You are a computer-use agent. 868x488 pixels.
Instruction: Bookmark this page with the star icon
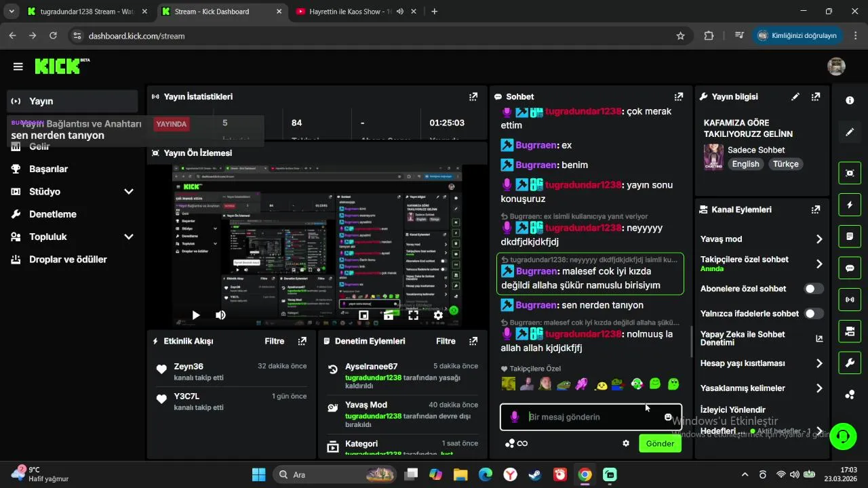point(680,36)
